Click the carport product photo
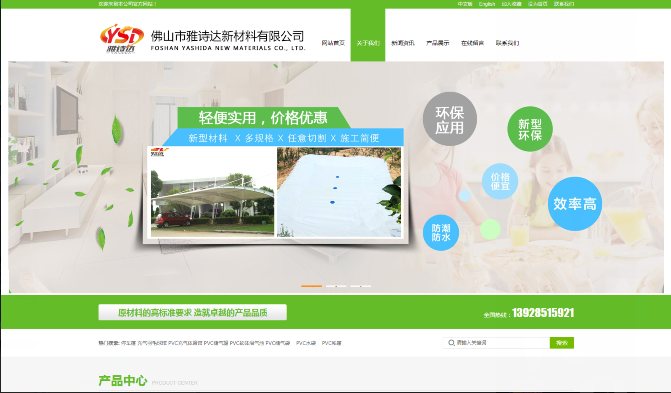671x393 pixels. click(x=212, y=192)
